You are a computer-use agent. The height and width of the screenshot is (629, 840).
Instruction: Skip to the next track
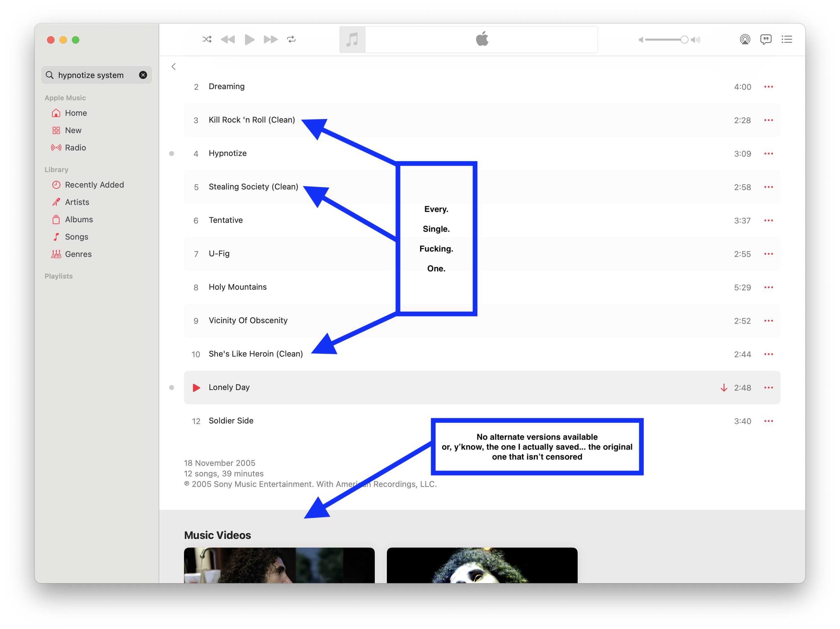[270, 40]
